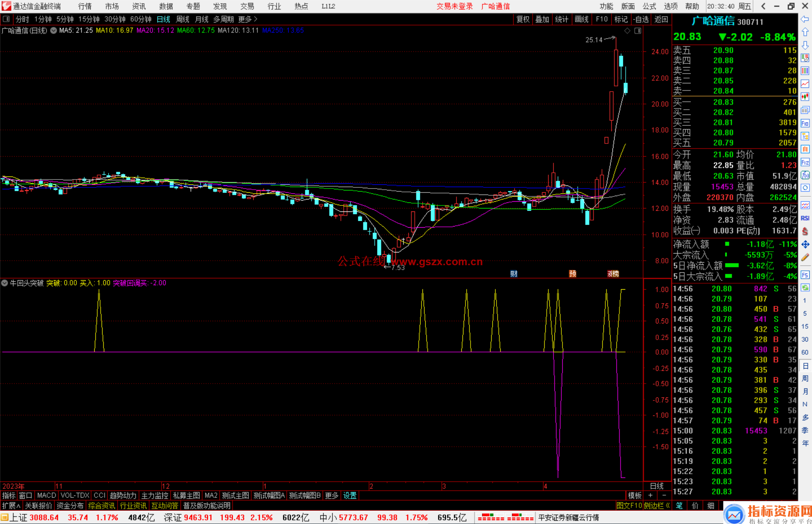
Task: Select the 年 yearly period in sidebar
Action: (805, 443)
